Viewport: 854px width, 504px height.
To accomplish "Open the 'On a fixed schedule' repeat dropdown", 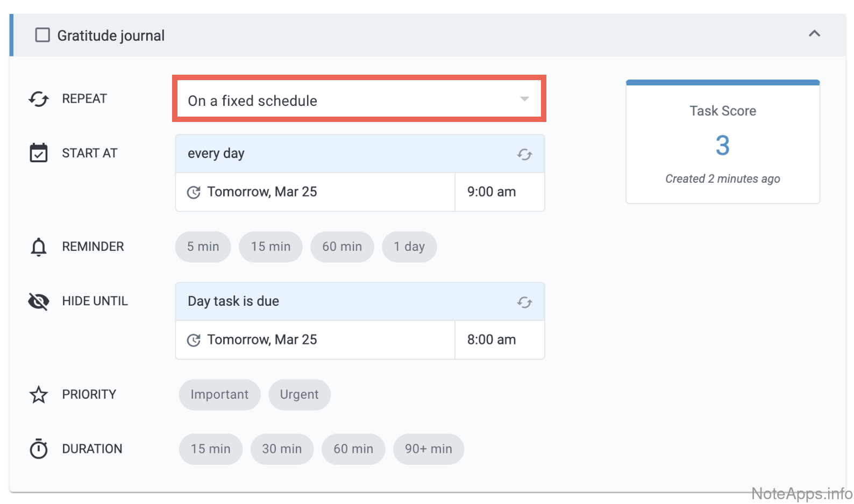I will point(359,100).
